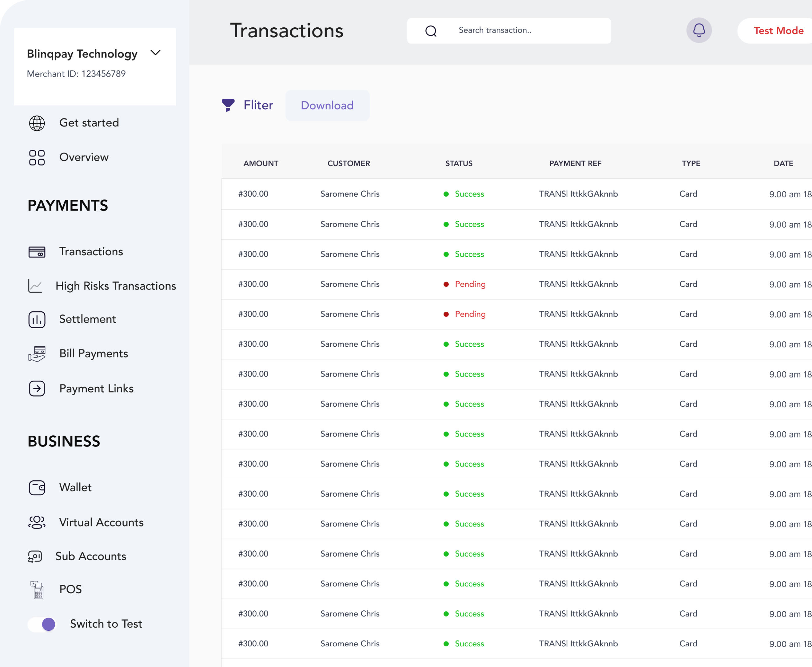Toggle the Switch to Test switch

42,624
